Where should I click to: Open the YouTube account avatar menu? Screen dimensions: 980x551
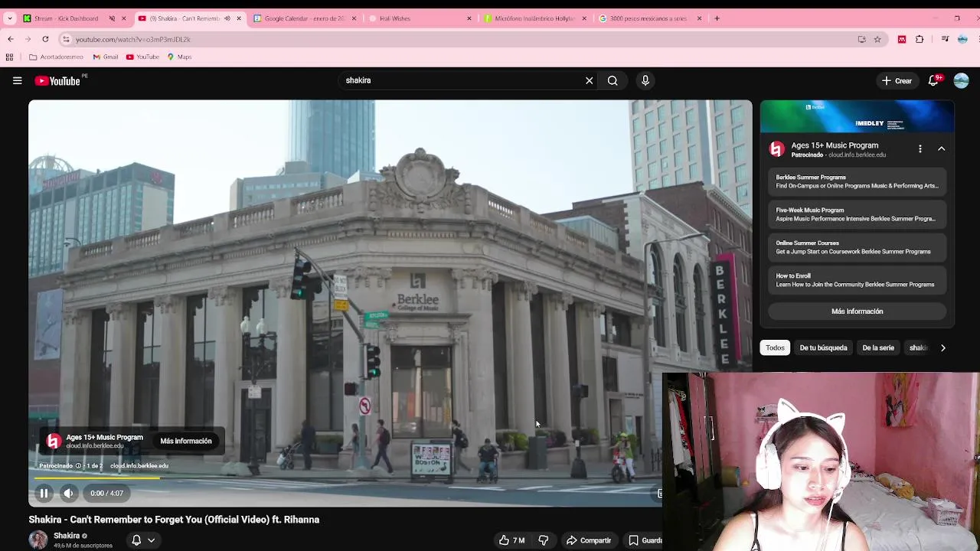click(x=961, y=80)
